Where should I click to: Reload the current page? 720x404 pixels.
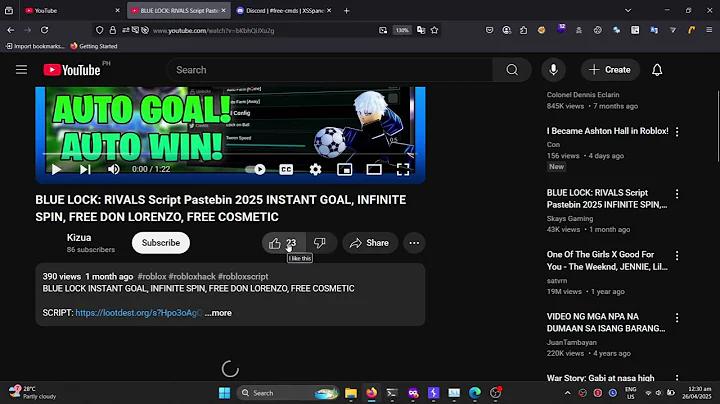[45, 30]
